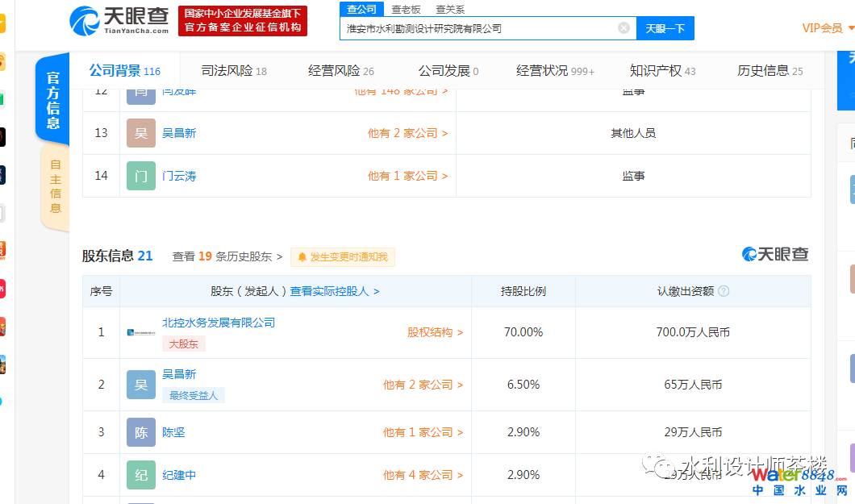Click the TianYanCha logo in header

[119, 21]
